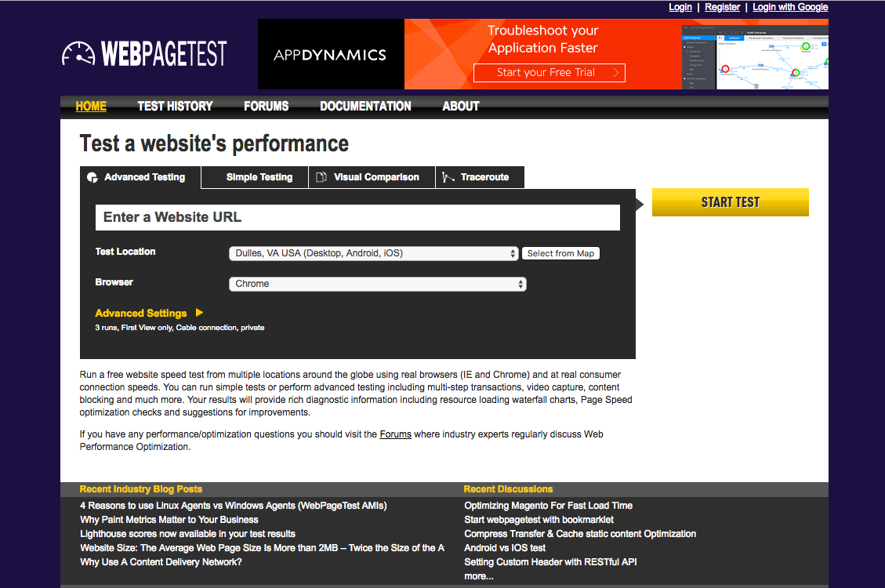Click 'more...' under Recent Discussions
Image resolution: width=885 pixels, height=588 pixels.
pos(479,576)
